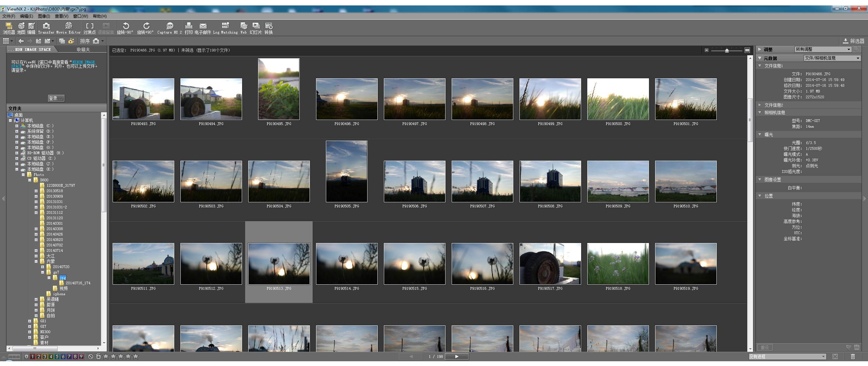Apply label 1 (red) to the image
Viewport: 868px width, 366px height.
(x=33, y=357)
